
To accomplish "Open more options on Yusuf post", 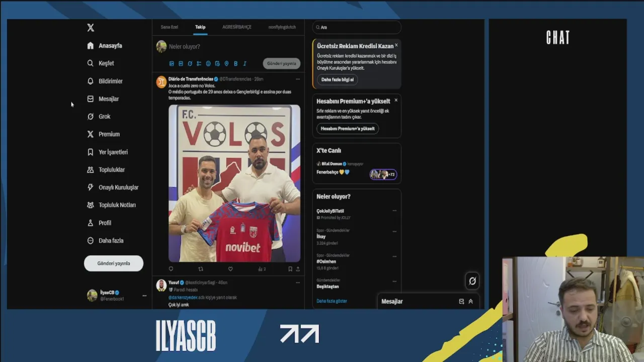I will 298,283.
